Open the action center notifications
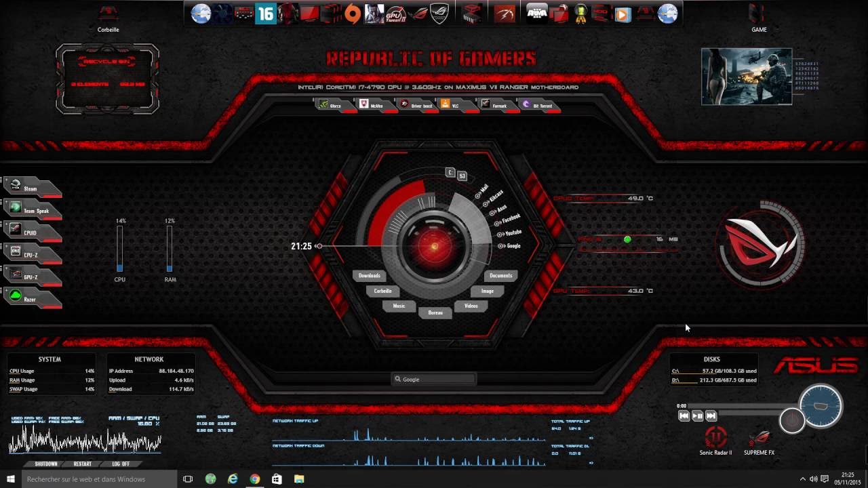 point(825,479)
